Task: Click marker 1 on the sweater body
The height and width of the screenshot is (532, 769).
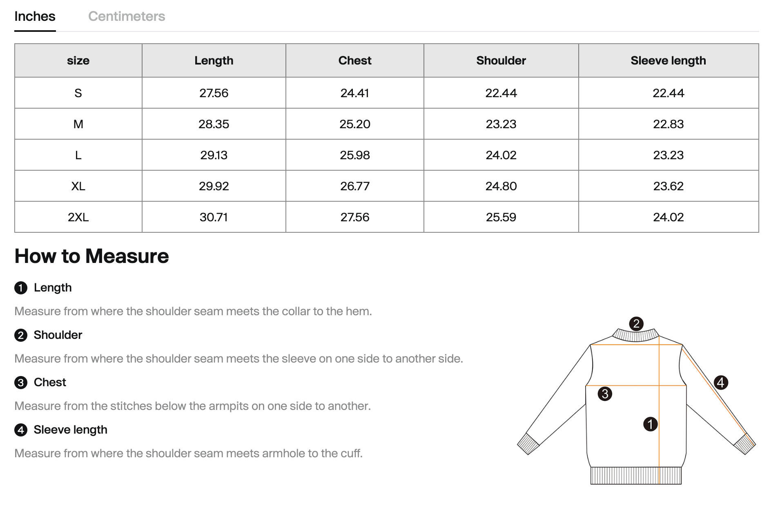Action: (650, 424)
